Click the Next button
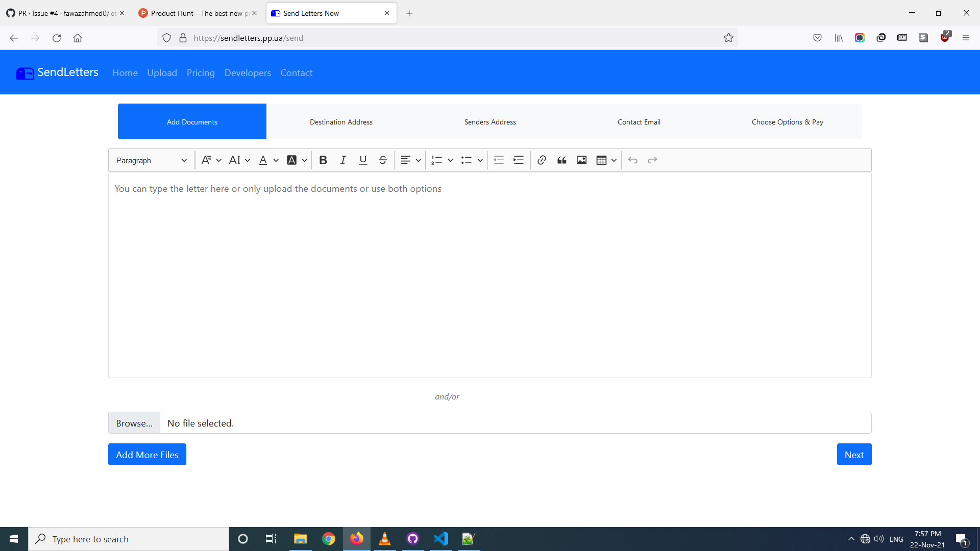 coord(854,455)
